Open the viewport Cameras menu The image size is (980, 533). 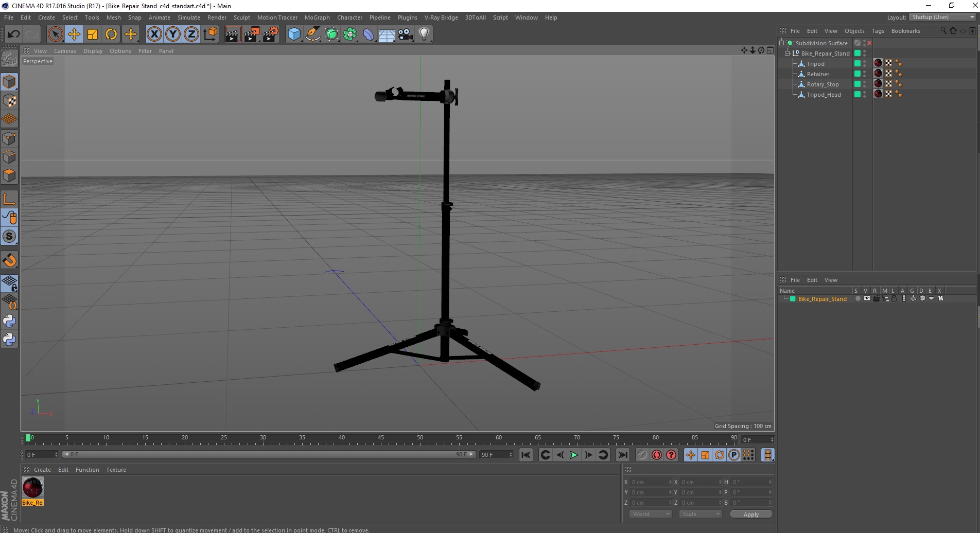[x=65, y=51]
